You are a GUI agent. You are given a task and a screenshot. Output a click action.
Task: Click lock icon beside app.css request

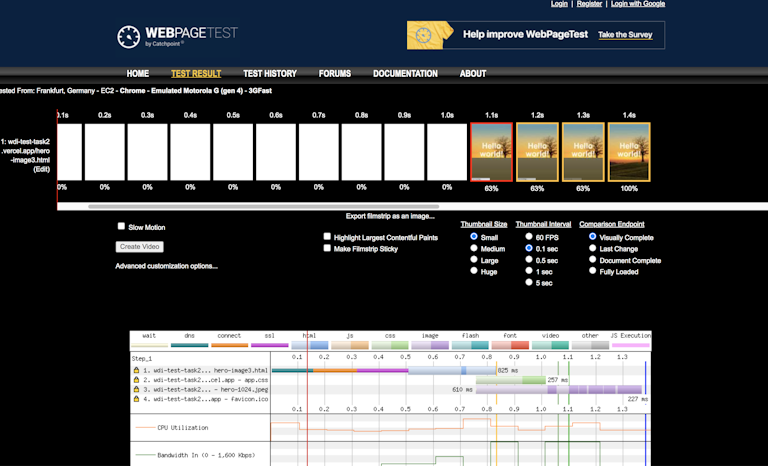click(135, 380)
